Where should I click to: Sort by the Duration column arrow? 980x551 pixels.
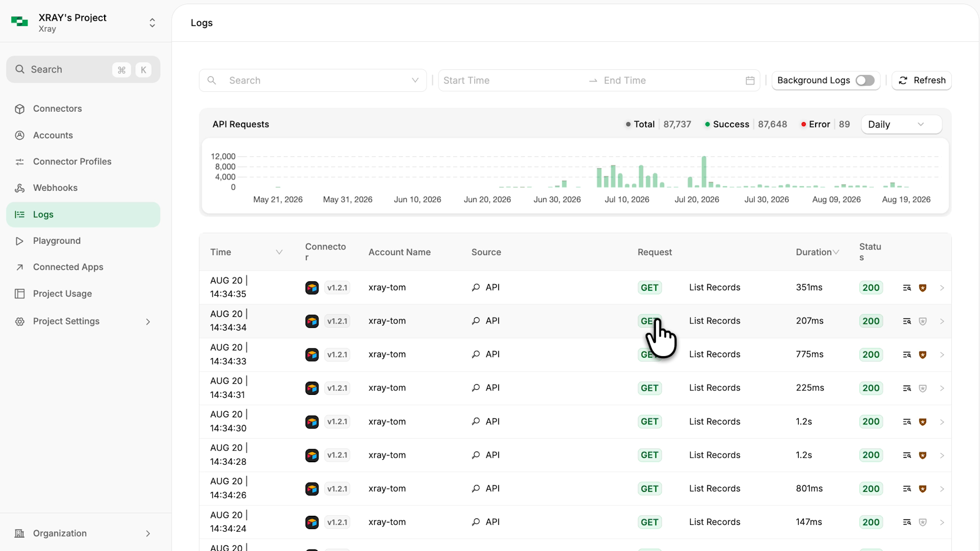click(836, 253)
